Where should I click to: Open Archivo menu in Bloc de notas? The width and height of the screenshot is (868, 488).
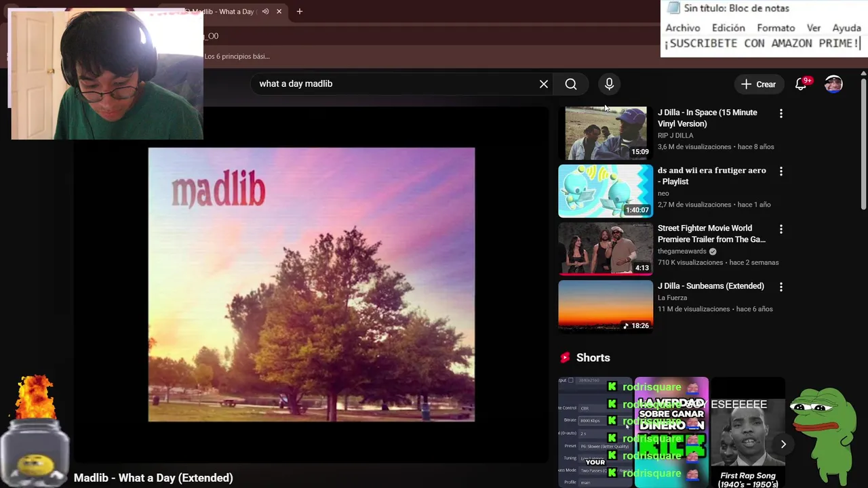tap(682, 28)
